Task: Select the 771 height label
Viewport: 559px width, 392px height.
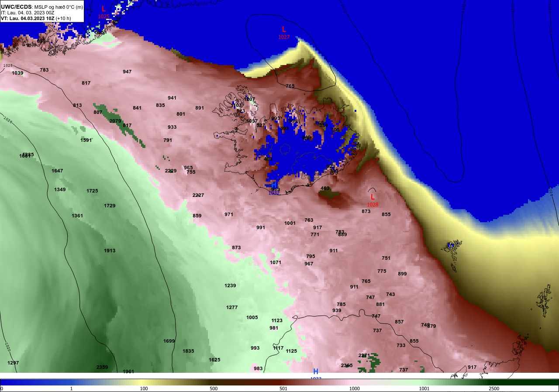Action: pos(315,234)
